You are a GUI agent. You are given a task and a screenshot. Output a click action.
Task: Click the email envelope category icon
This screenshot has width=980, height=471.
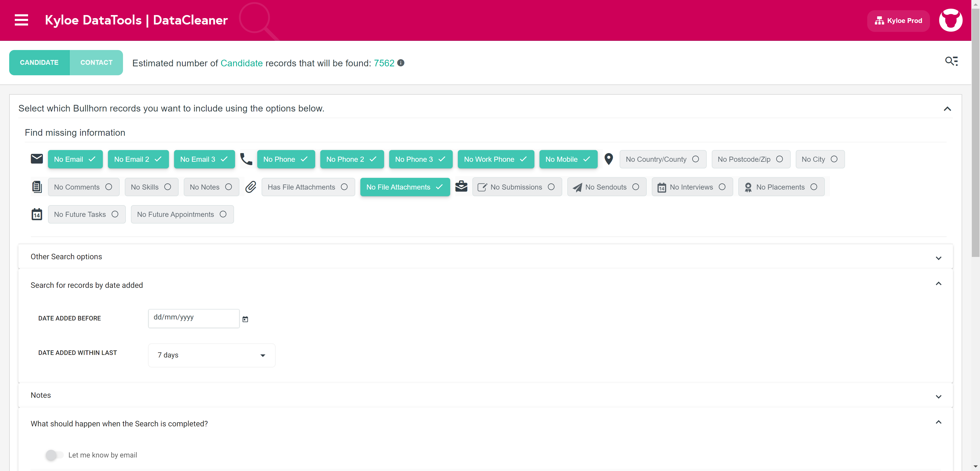pyautogui.click(x=37, y=159)
